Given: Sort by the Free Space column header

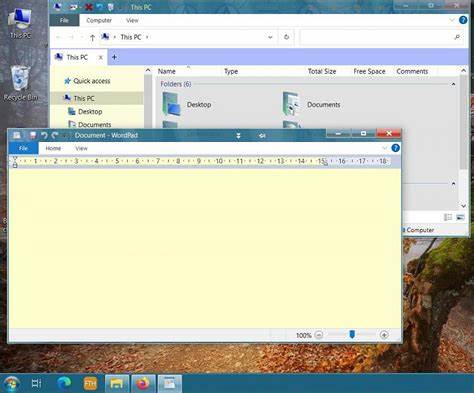Looking at the screenshot, I should tap(369, 71).
